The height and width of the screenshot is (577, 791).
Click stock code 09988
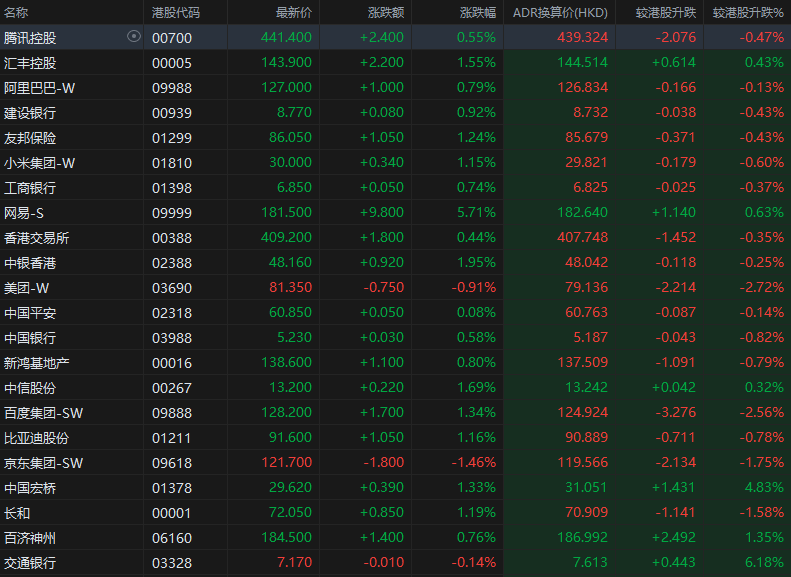point(172,88)
